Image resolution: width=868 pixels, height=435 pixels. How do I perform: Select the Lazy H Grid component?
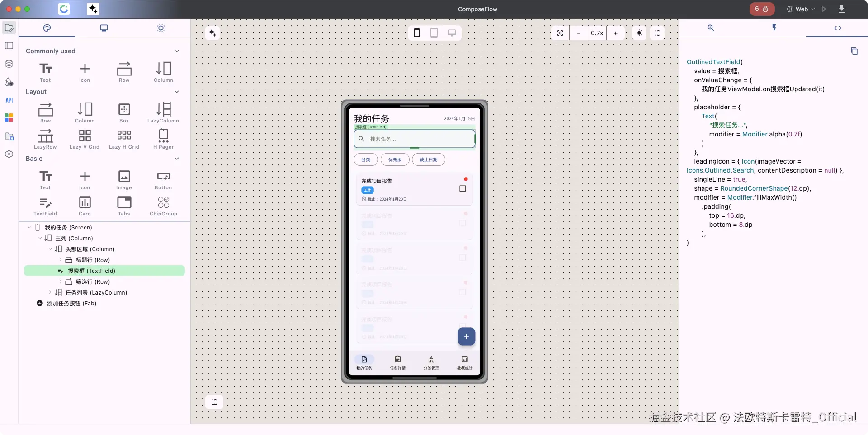124,139
